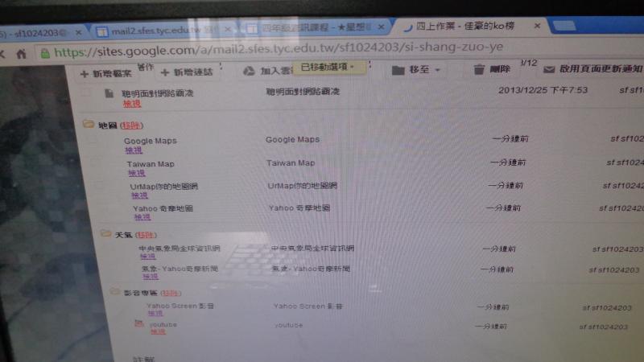Click the Google Maps description text
The width and height of the screenshot is (644, 362).
tap(292, 139)
